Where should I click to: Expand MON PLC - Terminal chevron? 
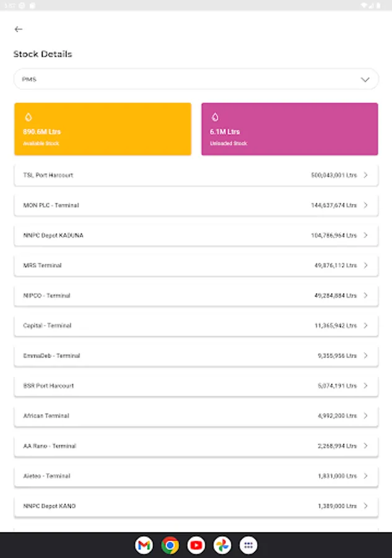365,205
